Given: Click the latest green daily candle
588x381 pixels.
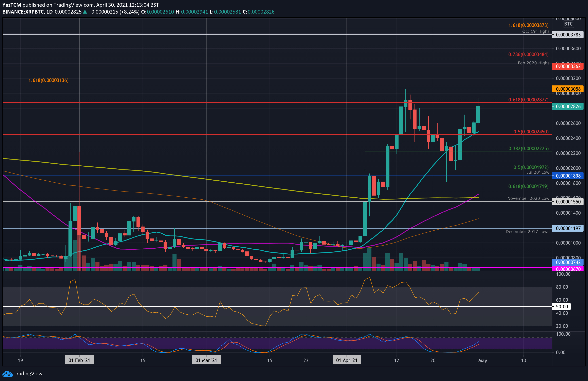Looking at the screenshot, I should [x=478, y=115].
